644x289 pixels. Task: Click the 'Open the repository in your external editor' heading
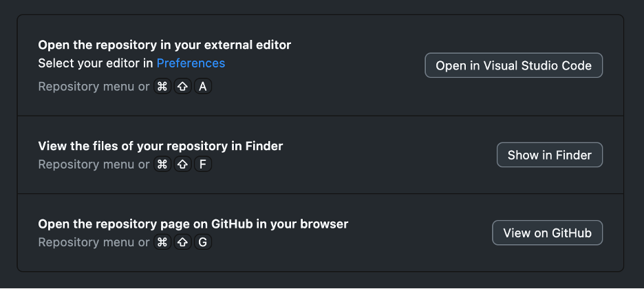coord(164,45)
